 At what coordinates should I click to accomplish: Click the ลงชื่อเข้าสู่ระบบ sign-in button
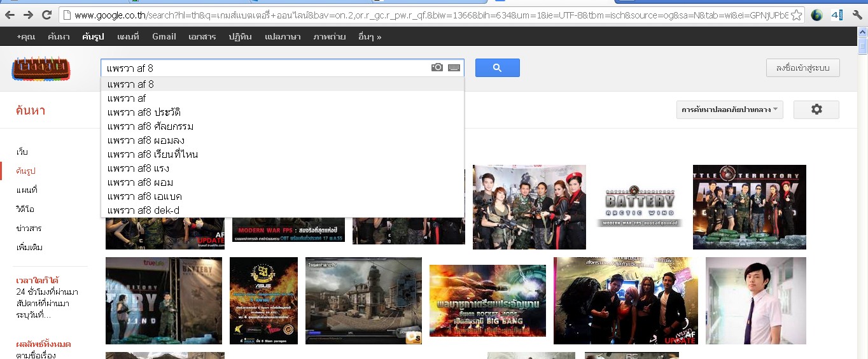(x=803, y=67)
